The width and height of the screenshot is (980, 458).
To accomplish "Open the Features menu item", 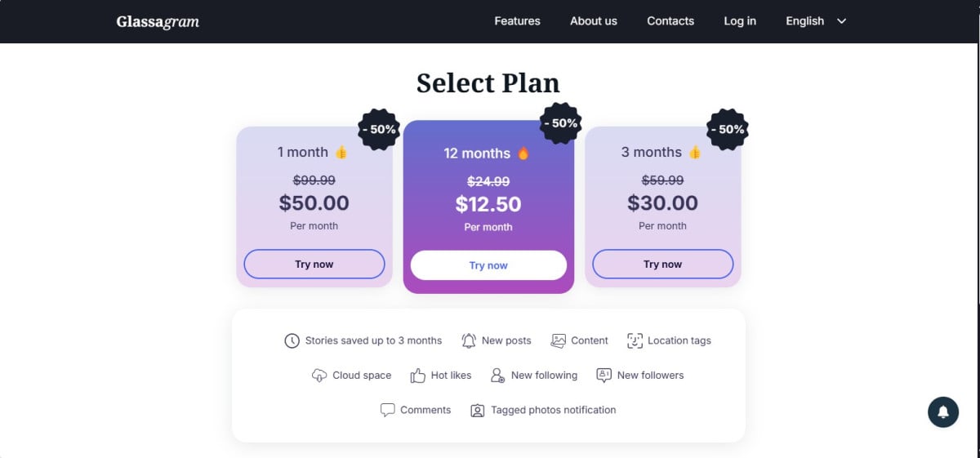I will click(517, 21).
